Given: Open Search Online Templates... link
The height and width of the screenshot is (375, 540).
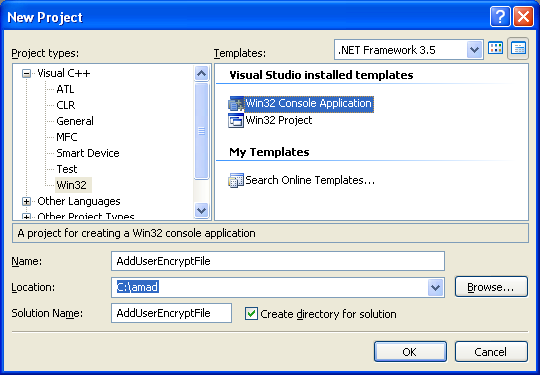Looking at the screenshot, I should (x=310, y=180).
